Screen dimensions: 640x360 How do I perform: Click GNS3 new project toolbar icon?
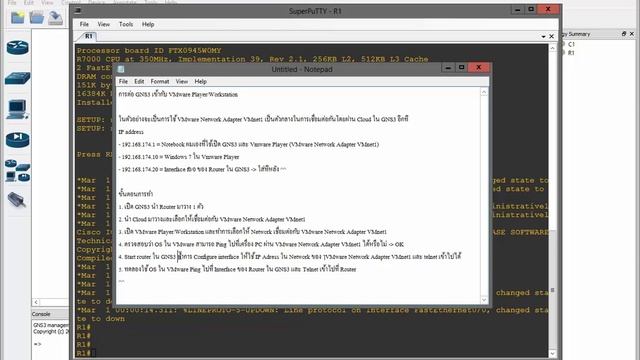[18, 17]
